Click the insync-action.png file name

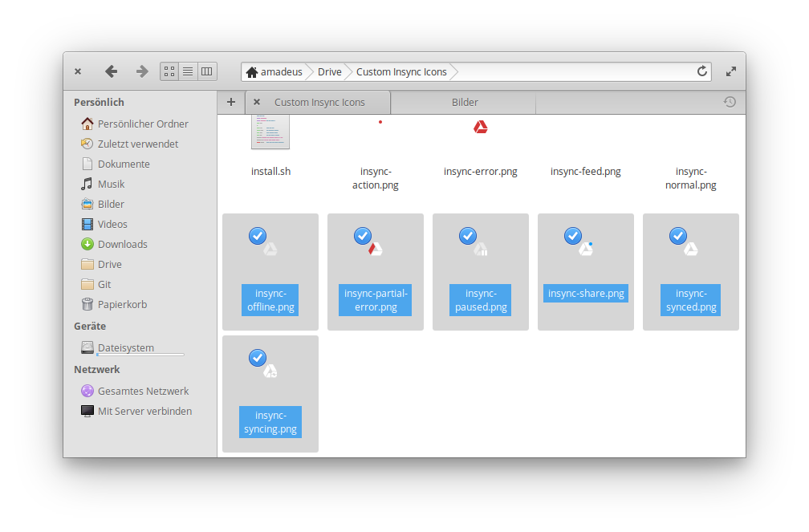pyautogui.click(x=376, y=178)
